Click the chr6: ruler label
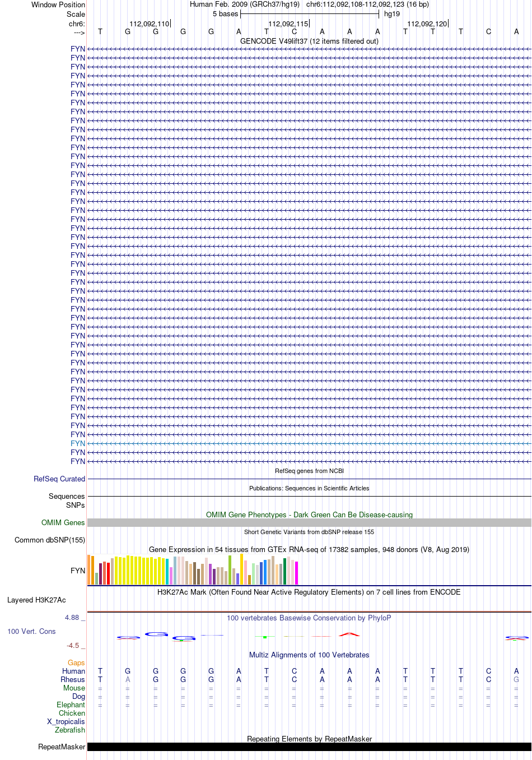The height and width of the screenshot is (760, 532). click(77, 24)
